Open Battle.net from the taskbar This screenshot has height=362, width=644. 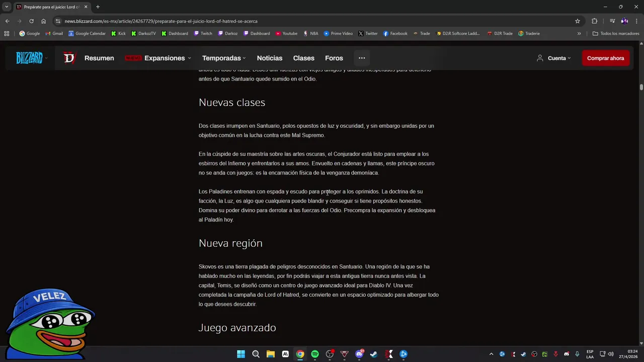[x=404, y=354]
